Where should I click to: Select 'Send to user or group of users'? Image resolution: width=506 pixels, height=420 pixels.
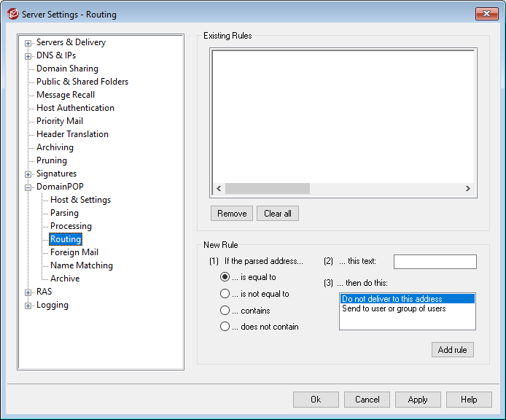coord(394,308)
